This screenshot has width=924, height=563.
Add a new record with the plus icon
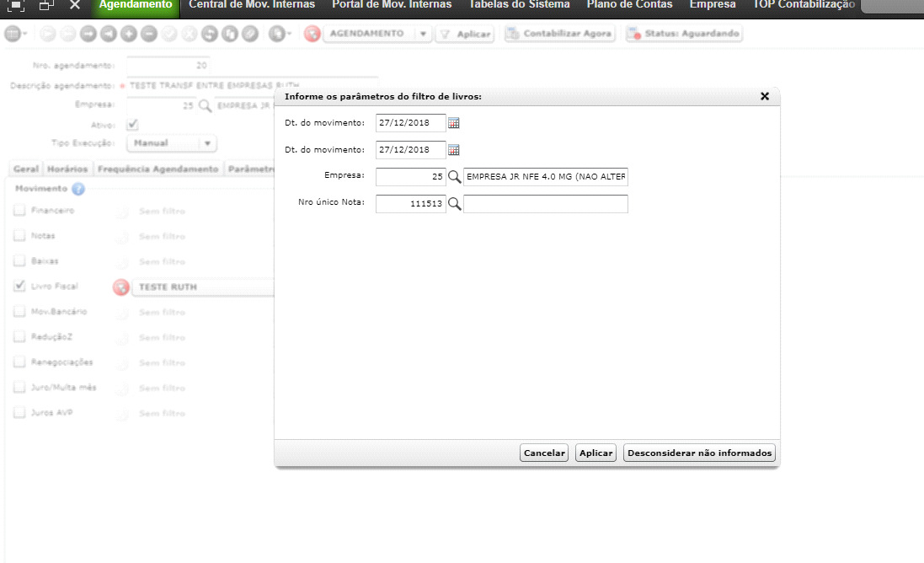coord(129,35)
